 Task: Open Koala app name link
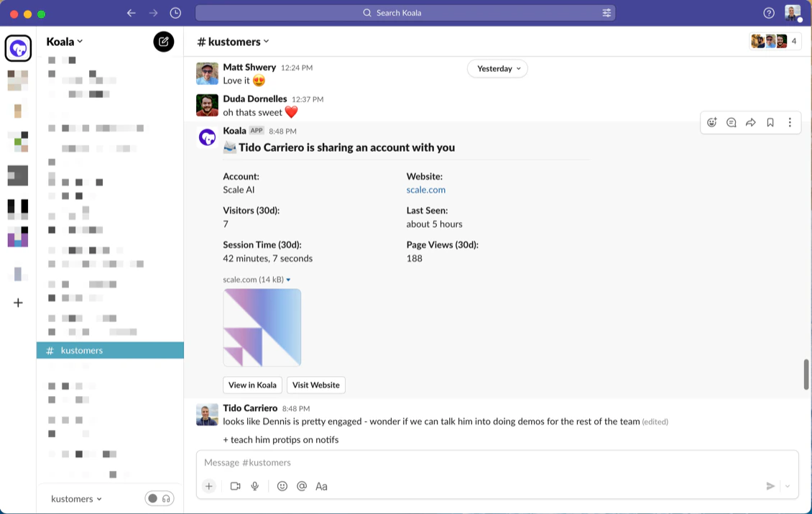(x=234, y=131)
